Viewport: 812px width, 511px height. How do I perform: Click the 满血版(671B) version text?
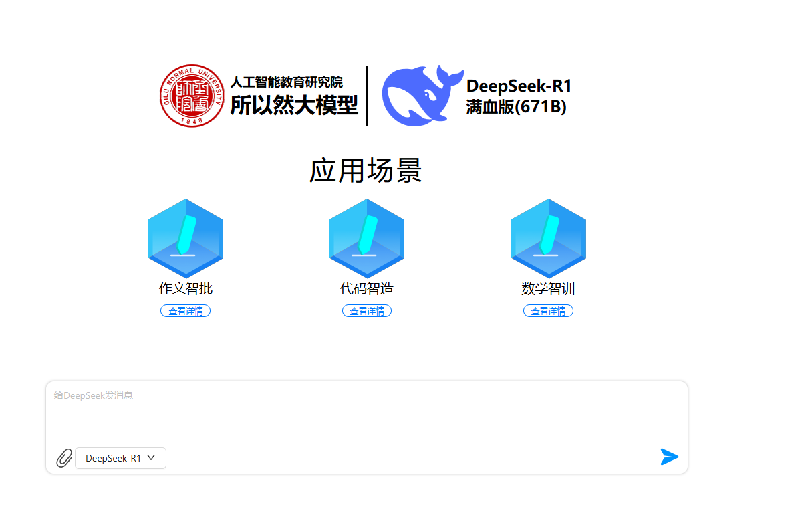(x=516, y=107)
